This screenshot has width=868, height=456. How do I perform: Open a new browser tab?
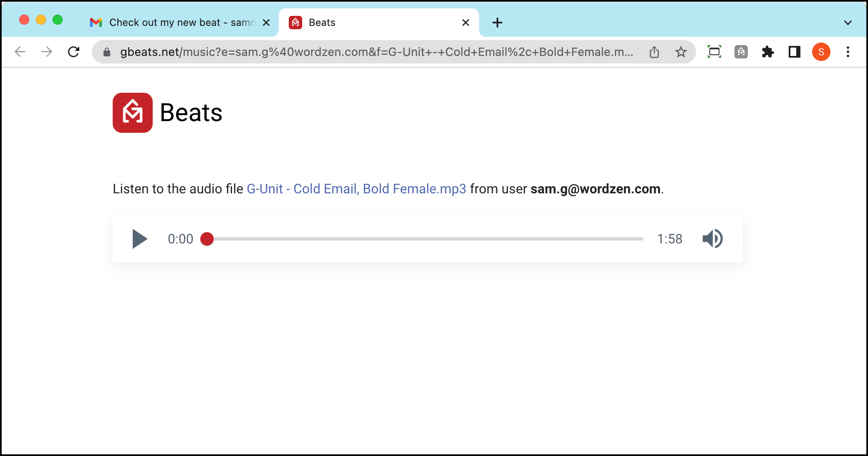497,23
